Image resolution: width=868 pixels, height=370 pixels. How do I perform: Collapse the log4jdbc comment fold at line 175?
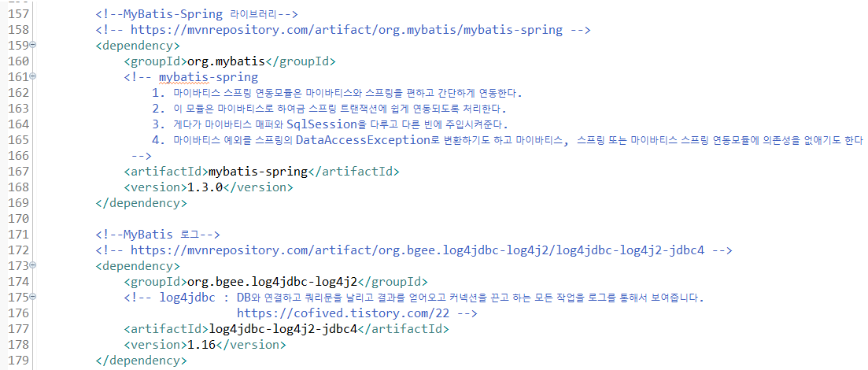[33, 298]
